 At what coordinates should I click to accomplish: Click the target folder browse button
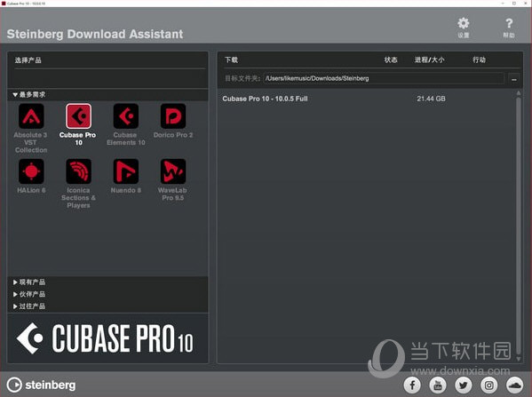tap(514, 79)
